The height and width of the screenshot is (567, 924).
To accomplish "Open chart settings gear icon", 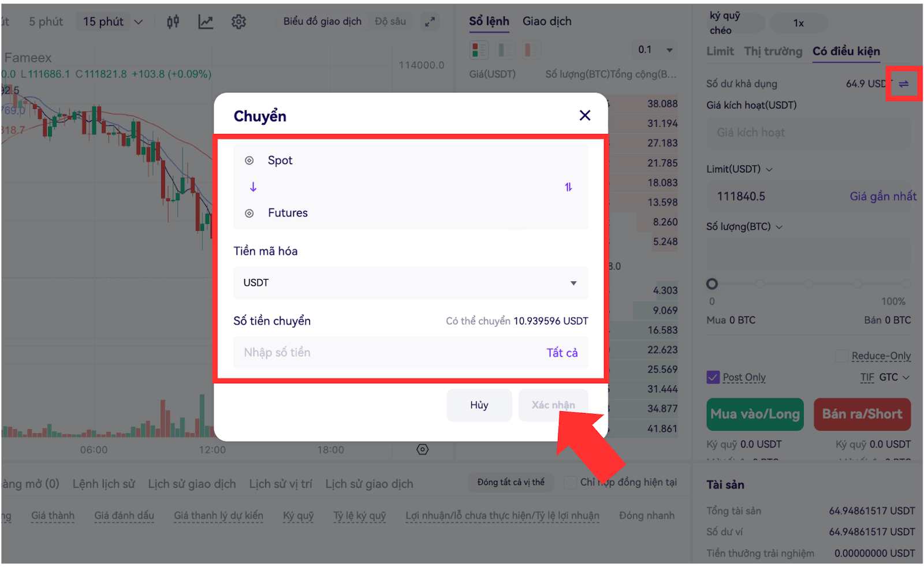I will pyautogui.click(x=239, y=22).
